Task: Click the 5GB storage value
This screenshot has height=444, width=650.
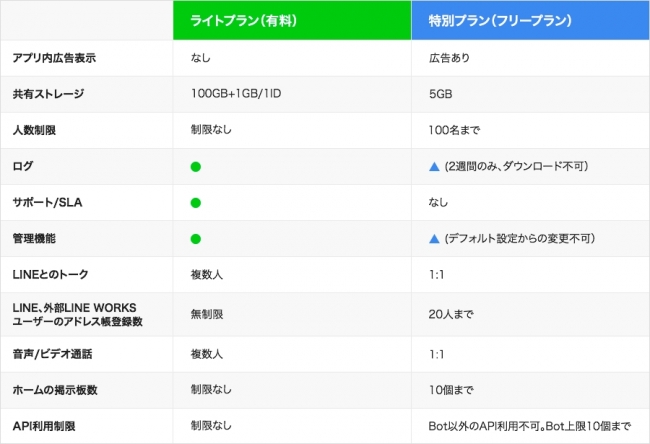Action: coord(441,94)
